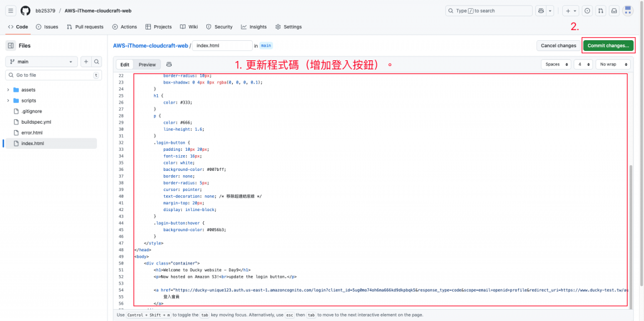Focus the Go to file input
The image size is (644, 321).
[53, 75]
